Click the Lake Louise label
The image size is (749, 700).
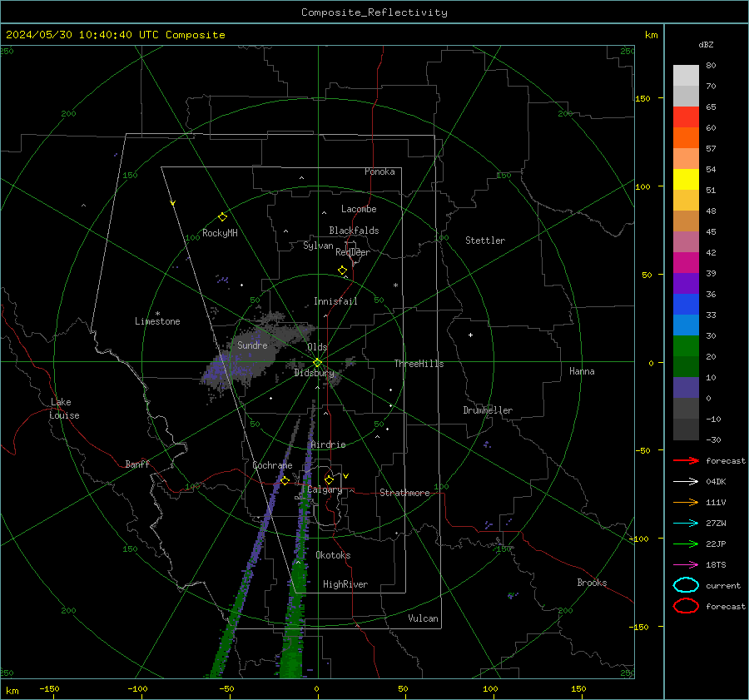[x=64, y=409]
